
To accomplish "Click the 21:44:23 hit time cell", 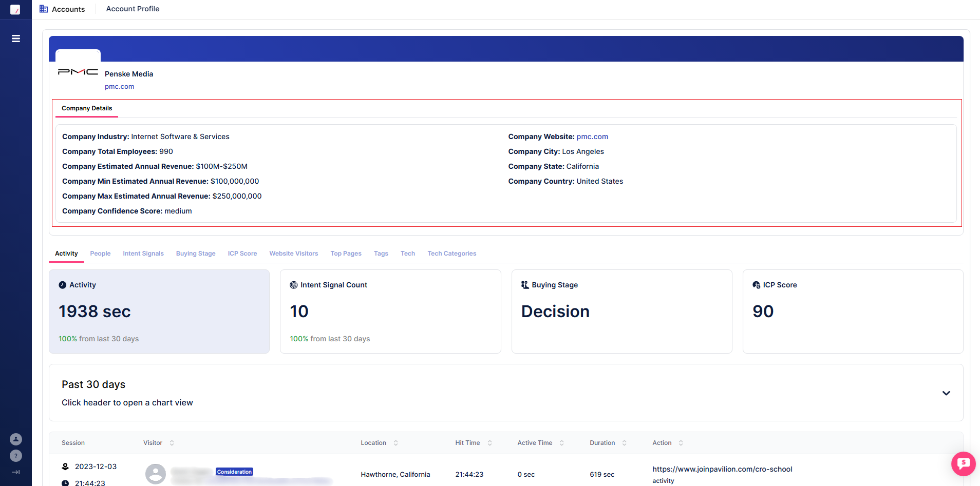I will pyautogui.click(x=469, y=475).
